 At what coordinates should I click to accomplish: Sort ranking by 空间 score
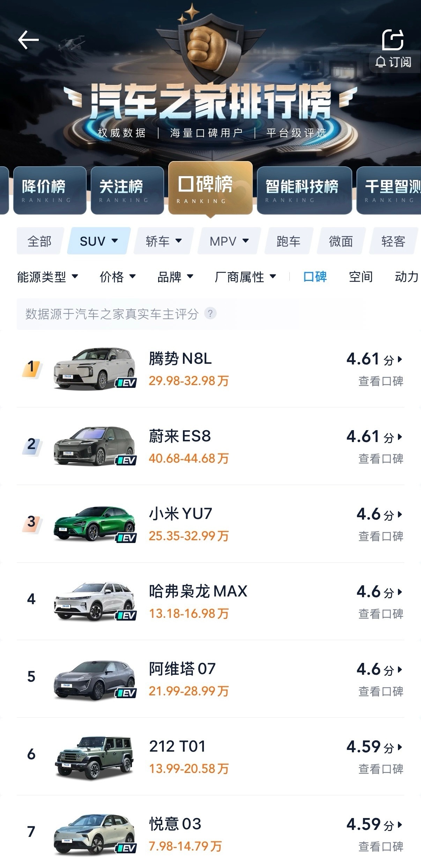[361, 277]
